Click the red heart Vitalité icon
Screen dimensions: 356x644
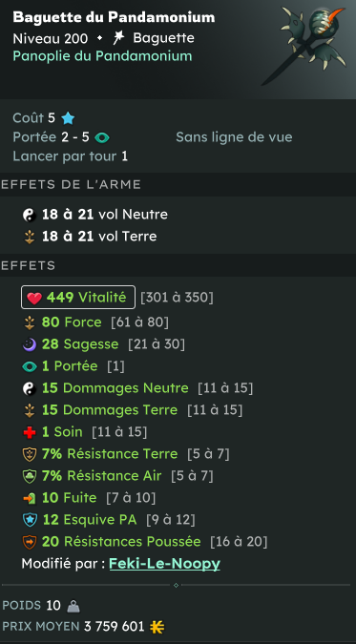pos(34,298)
